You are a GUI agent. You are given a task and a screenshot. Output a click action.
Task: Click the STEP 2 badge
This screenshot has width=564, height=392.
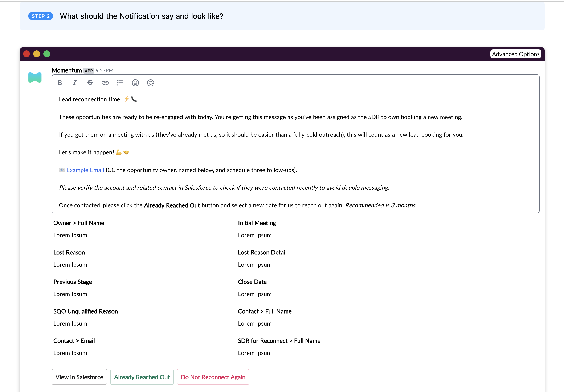click(41, 16)
